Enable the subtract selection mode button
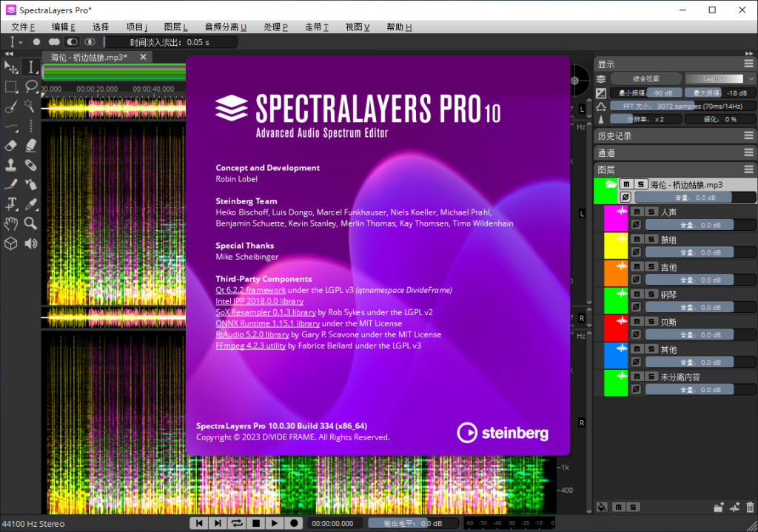The image size is (758, 532). (x=72, y=42)
